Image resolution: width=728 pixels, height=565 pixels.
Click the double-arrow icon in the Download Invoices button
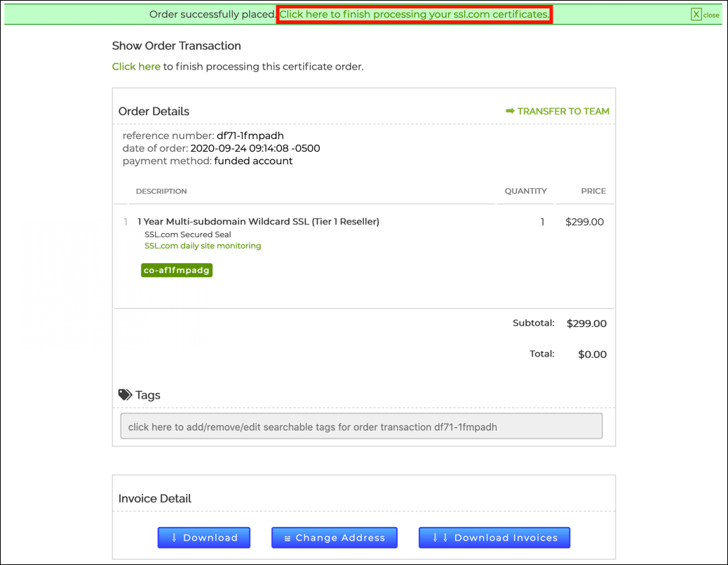440,538
